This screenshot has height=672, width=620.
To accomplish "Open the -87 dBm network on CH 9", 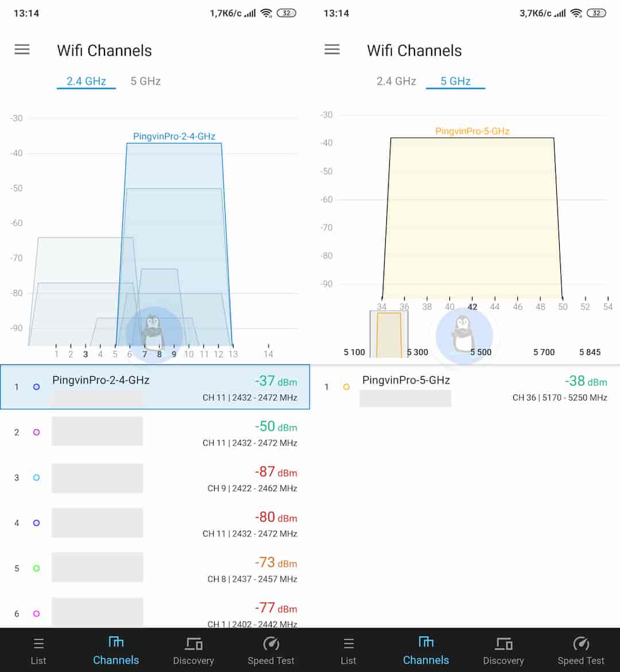I will tap(155, 478).
